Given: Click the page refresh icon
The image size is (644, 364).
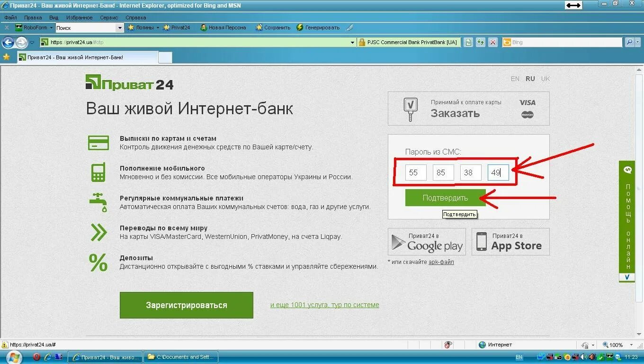Looking at the screenshot, I should (481, 42).
